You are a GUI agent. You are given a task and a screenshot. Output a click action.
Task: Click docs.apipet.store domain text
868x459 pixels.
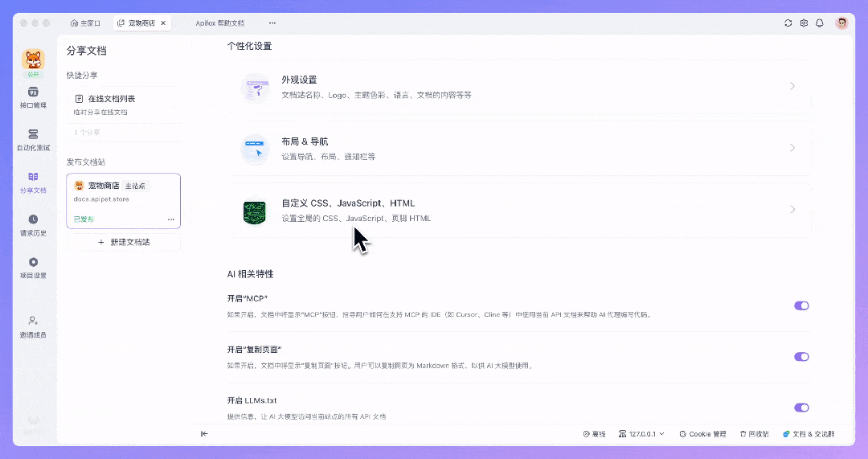(x=101, y=199)
